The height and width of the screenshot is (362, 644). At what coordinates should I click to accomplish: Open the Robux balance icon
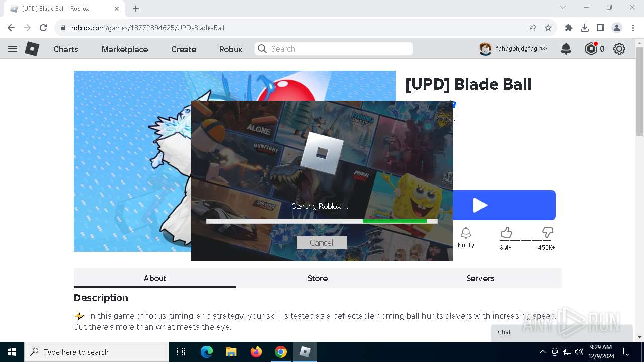point(591,49)
